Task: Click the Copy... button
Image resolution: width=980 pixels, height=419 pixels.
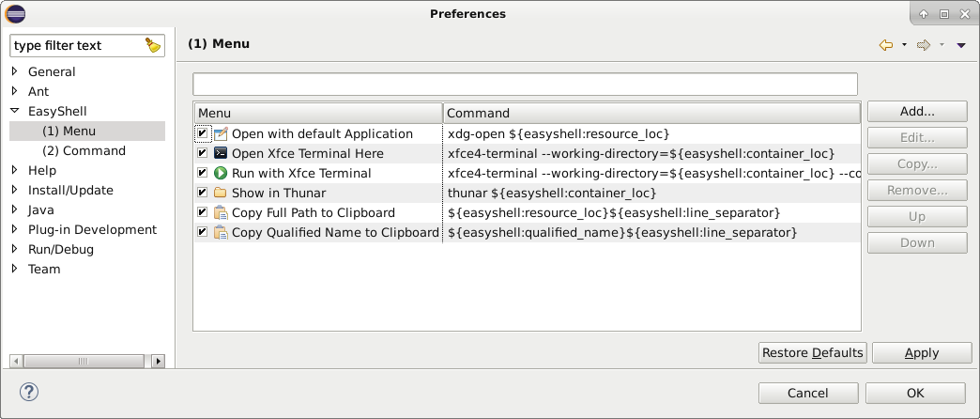Action: point(917,163)
